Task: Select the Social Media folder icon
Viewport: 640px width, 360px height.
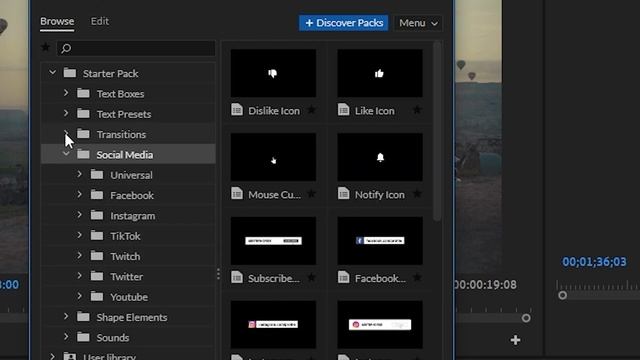Action: (83, 154)
